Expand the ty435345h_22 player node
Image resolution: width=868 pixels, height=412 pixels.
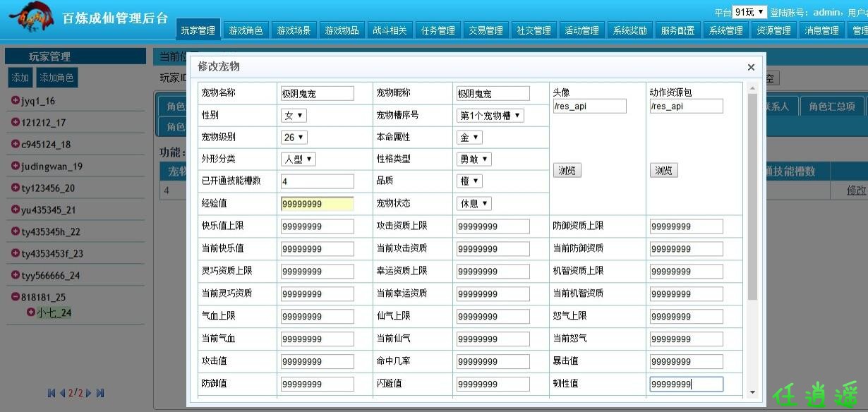tap(16, 231)
